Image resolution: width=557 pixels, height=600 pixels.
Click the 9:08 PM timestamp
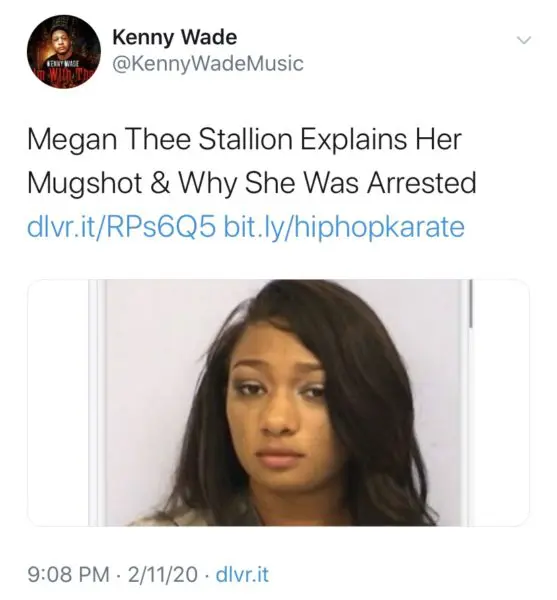pos(68,574)
